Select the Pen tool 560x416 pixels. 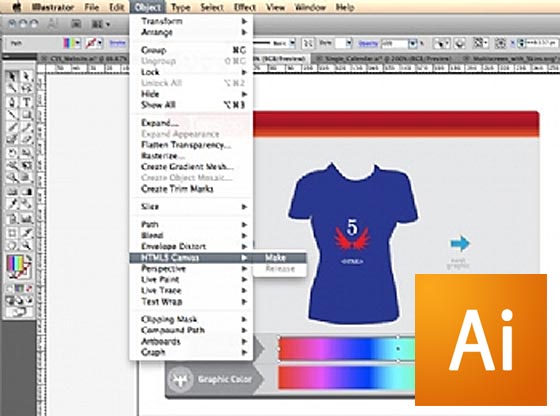(x=12, y=102)
